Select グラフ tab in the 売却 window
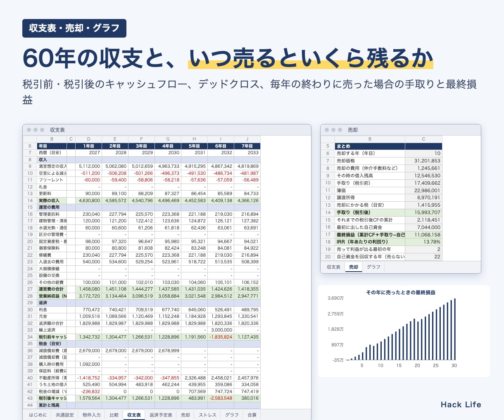Screen dimensions: 504x420 coord(373,267)
